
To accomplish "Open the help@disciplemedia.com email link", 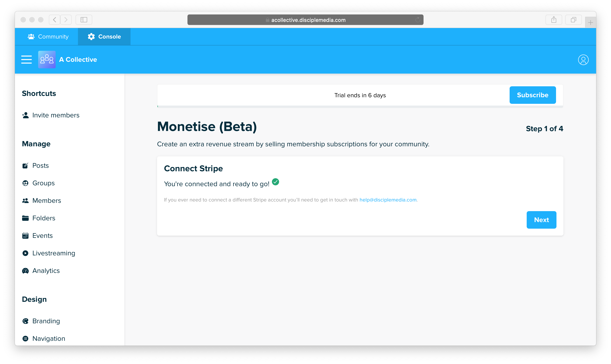I will pyautogui.click(x=388, y=200).
